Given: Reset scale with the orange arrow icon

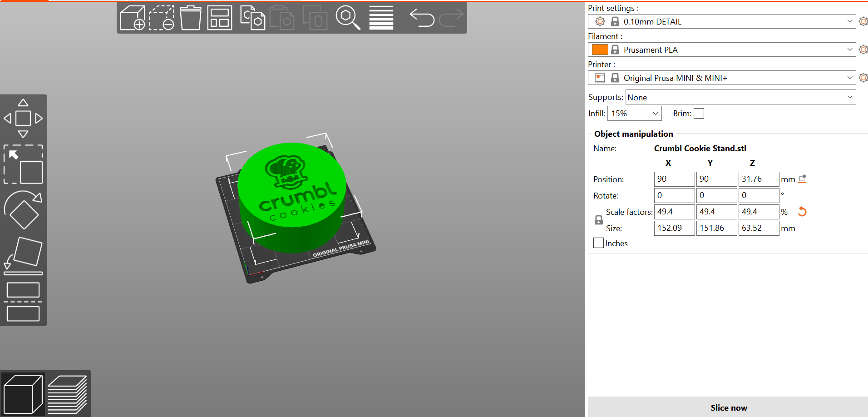Looking at the screenshot, I should point(802,212).
